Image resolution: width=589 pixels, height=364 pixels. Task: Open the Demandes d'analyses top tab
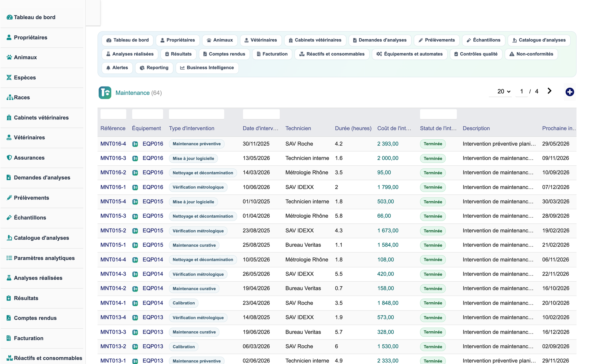380,40
